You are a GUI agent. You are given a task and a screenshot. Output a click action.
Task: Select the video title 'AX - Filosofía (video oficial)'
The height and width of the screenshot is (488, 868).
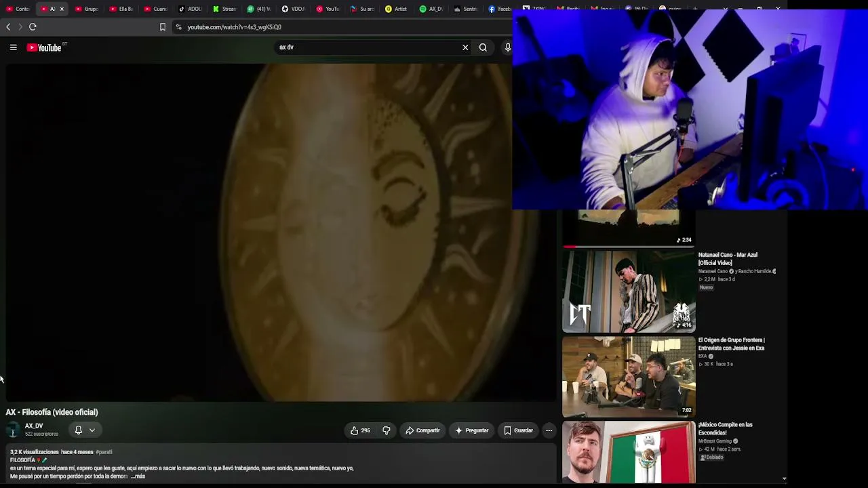tap(52, 412)
